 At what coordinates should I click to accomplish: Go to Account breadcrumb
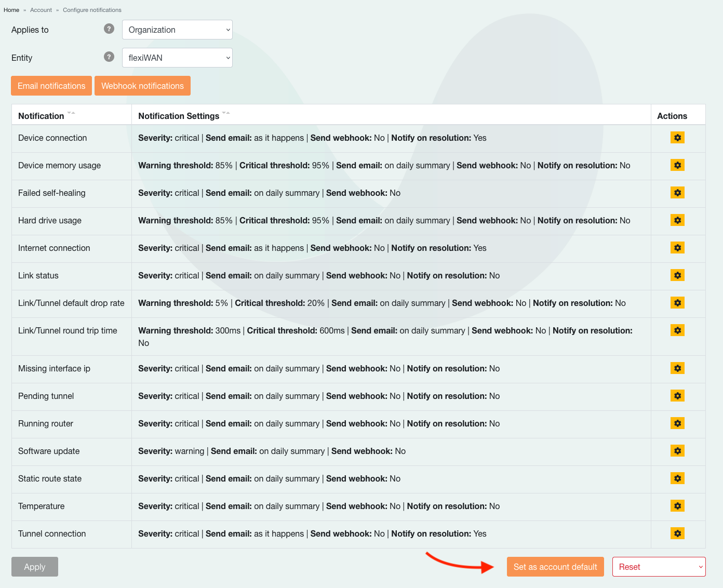click(x=41, y=10)
